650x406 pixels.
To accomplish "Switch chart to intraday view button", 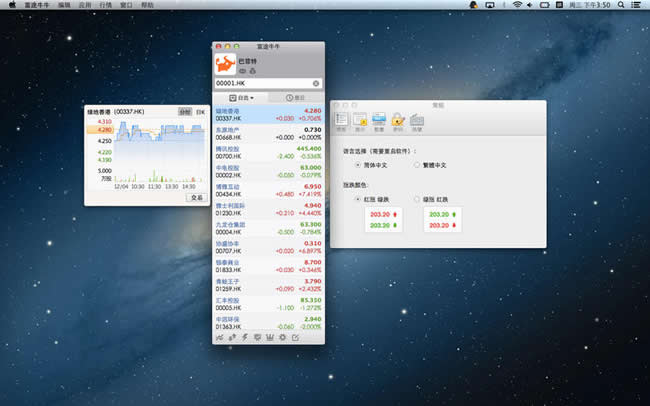I will (x=185, y=112).
